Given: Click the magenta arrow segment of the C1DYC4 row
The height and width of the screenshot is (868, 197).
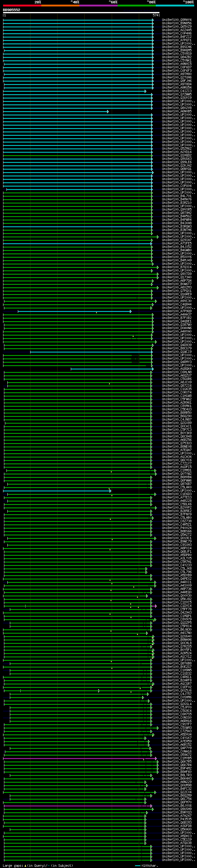Looking at the screenshot, I should coord(155,606).
